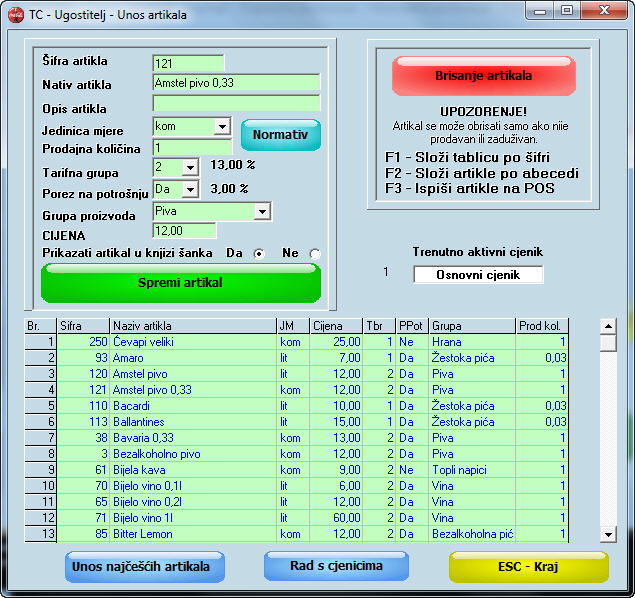Screen dimensions: 635x598
Task: Click the CIJENA input field
Action: tap(184, 231)
